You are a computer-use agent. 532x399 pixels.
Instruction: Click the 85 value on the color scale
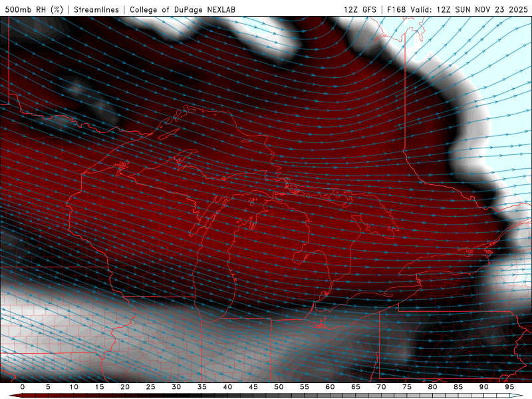coord(458,387)
